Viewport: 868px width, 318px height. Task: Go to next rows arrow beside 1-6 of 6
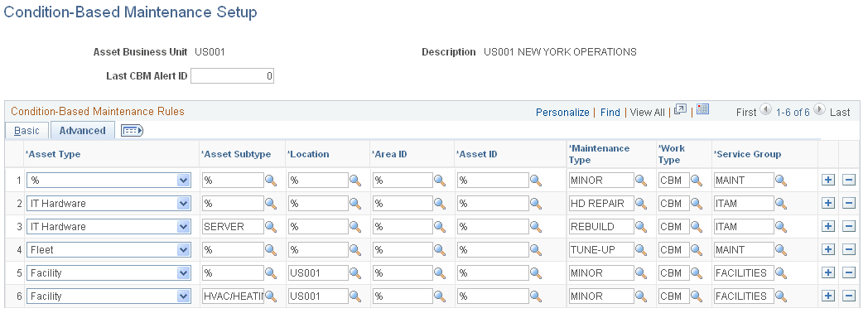pos(819,109)
